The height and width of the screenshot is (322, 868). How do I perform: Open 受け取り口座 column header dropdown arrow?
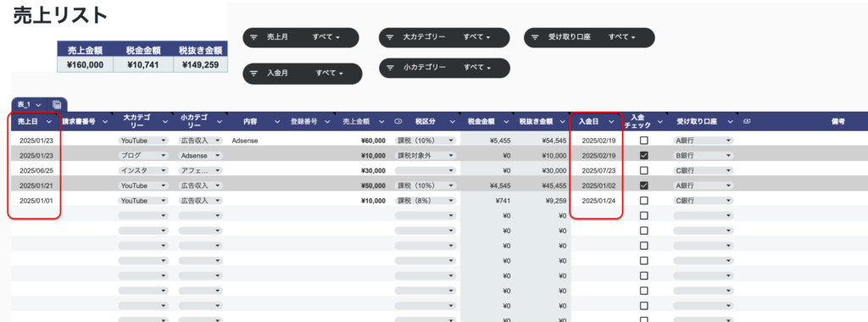[x=730, y=122]
